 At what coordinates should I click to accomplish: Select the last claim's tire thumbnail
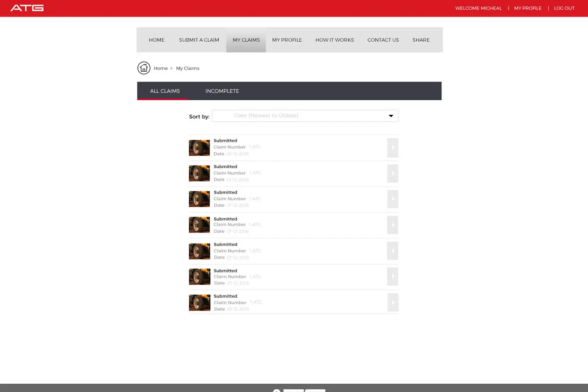click(199, 302)
